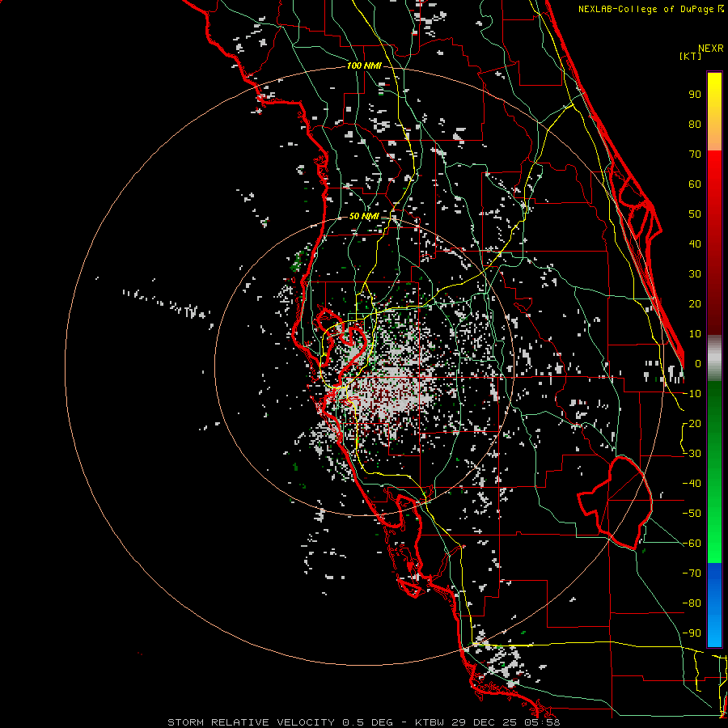
Task: Click the NEXLAB-College of DuPage header text
Action: tap(650, 9)
